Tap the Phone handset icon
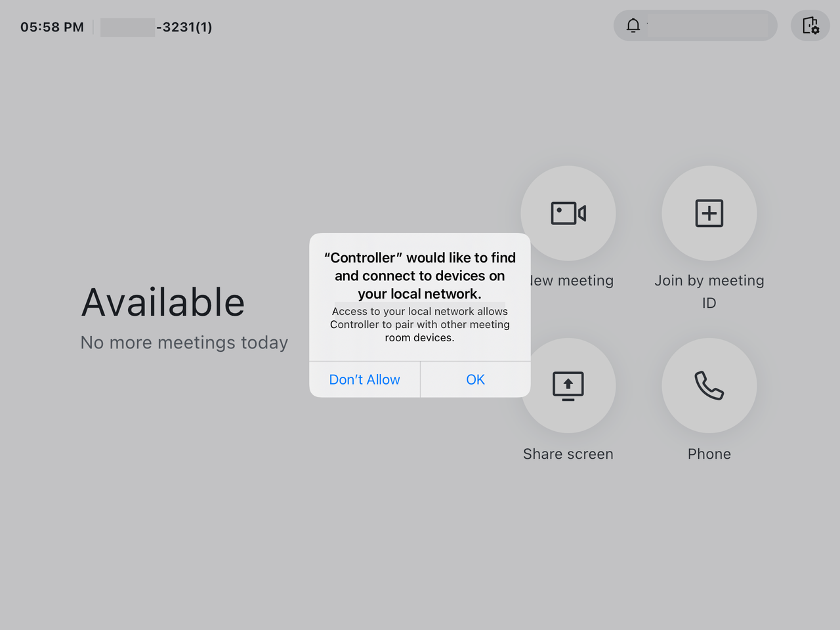840x630 pixels. click(x=709, y=385)
